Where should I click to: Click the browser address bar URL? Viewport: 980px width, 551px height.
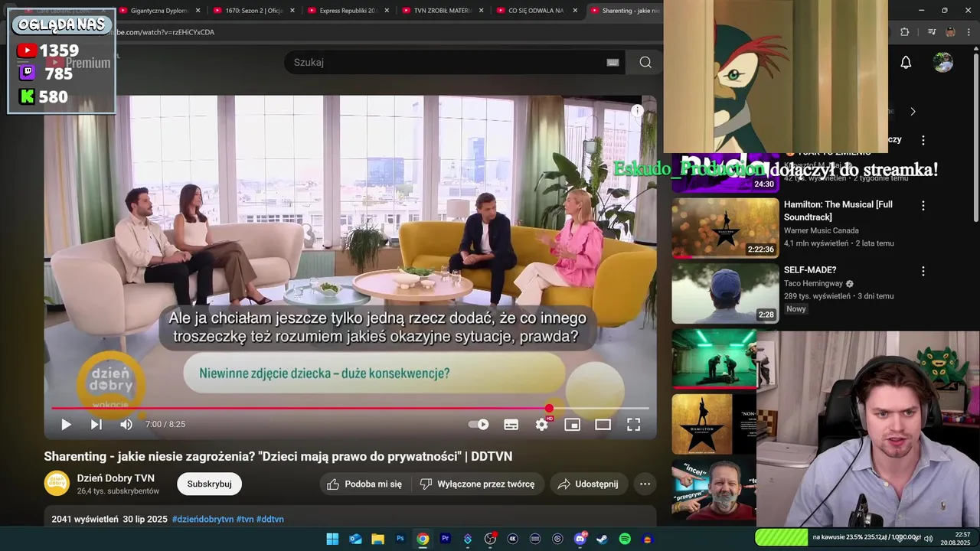tap(165, 32)
